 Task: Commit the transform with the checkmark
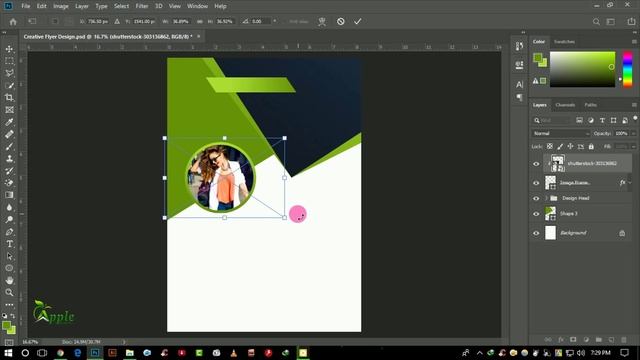coord(358,21)
